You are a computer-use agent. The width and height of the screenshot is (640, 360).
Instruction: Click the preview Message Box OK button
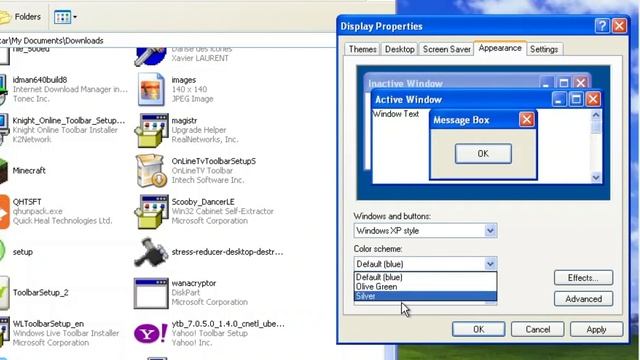483,153
